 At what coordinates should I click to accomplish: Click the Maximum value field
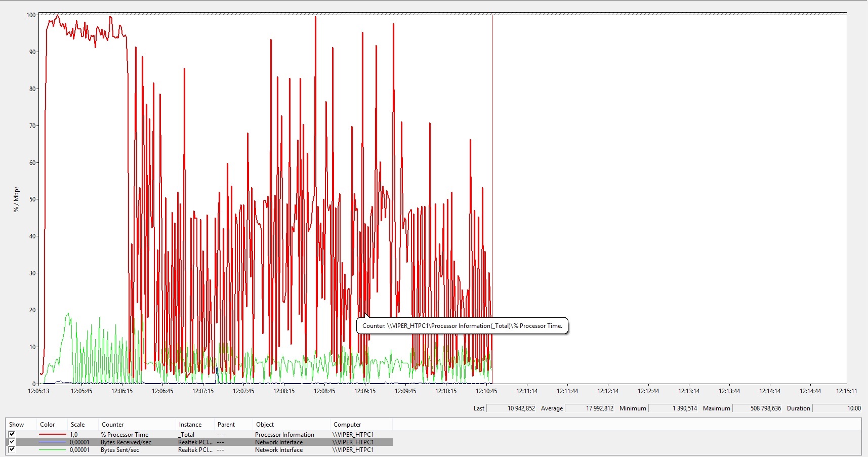pyautogui.click(x=757, y=408)
